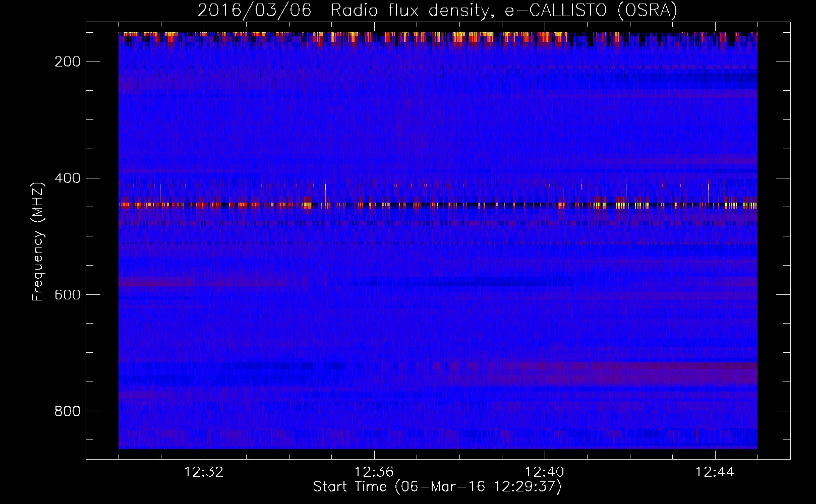816x504 pixels.
Task: Click the 600 frequency tick label
Action: tap(68, 294)
